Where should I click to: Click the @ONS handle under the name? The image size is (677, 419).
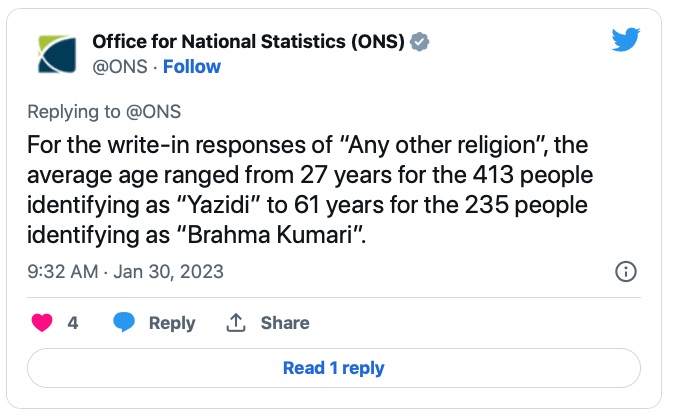pyautogui.click(x=118, y=67)
